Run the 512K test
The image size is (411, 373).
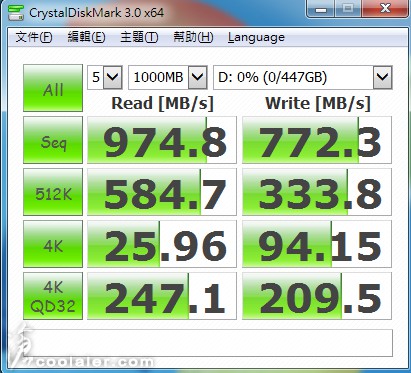(53, 192)
